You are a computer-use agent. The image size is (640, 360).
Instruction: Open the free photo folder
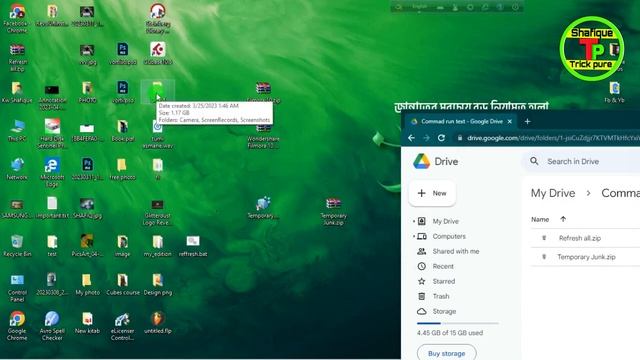pos(122,169)
